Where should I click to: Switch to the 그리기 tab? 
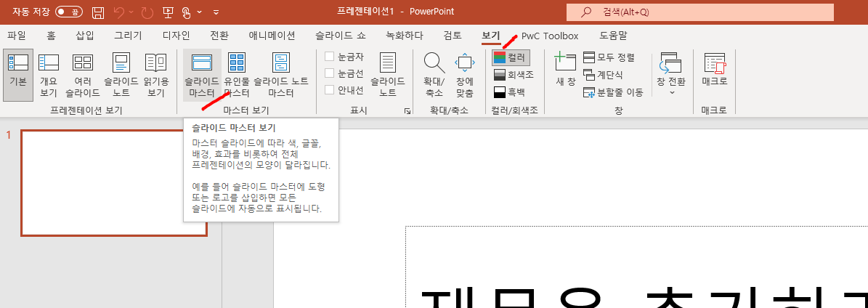click(x=128, y=36)
